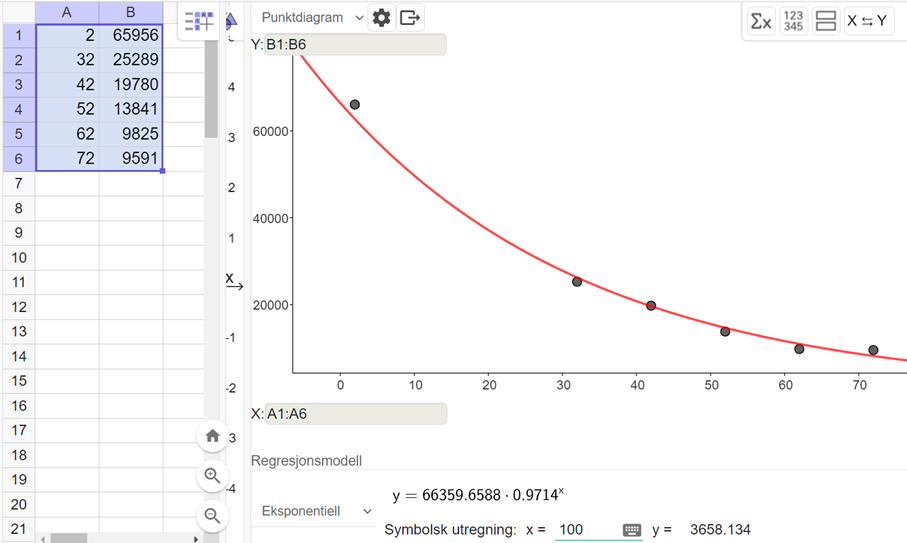Click the zoom in magnifier icon
This screenshot has width=907, height=543.
tap(212, 476)
